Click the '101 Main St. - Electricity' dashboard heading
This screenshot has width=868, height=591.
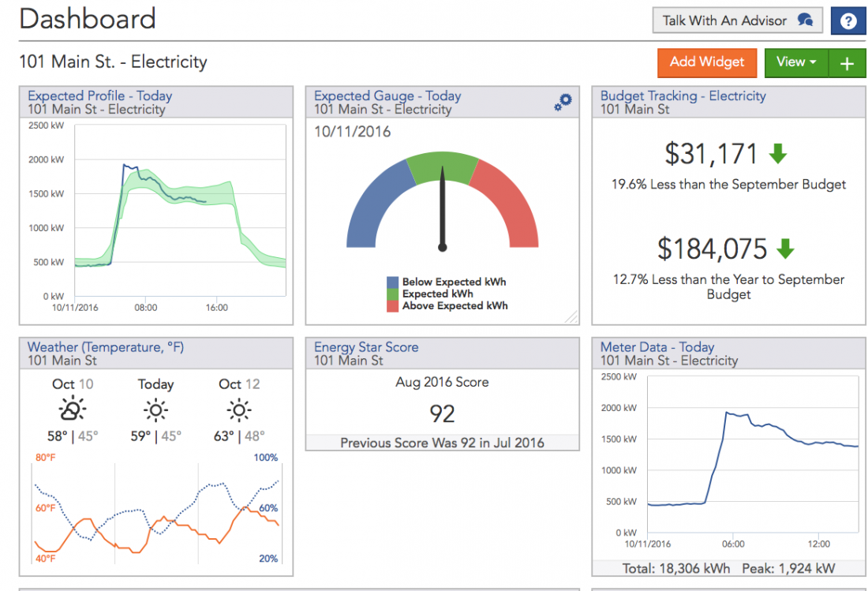pyautogui.click(x=113, y=62)
